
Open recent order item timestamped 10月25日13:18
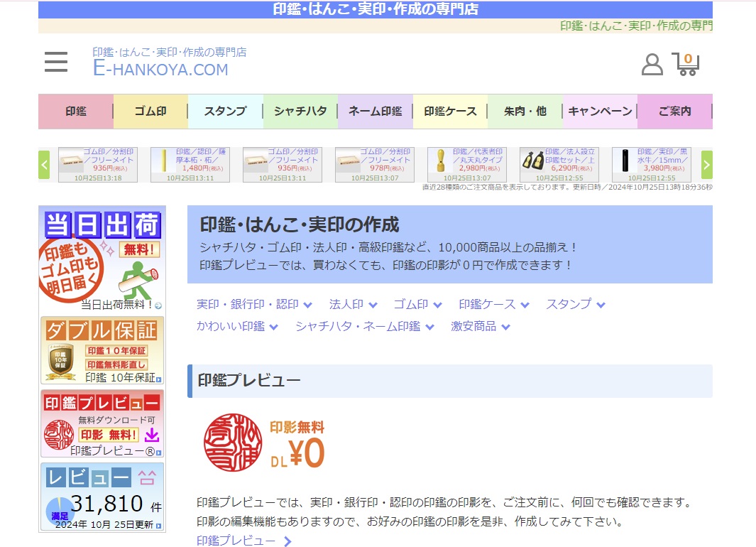pos(98,165)
